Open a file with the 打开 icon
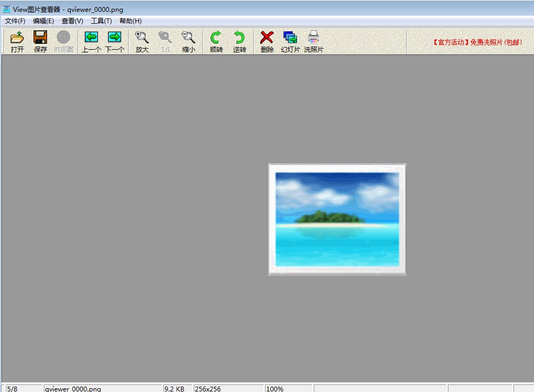The width and height of the screenshot is (534, 392). pos(17,41)
